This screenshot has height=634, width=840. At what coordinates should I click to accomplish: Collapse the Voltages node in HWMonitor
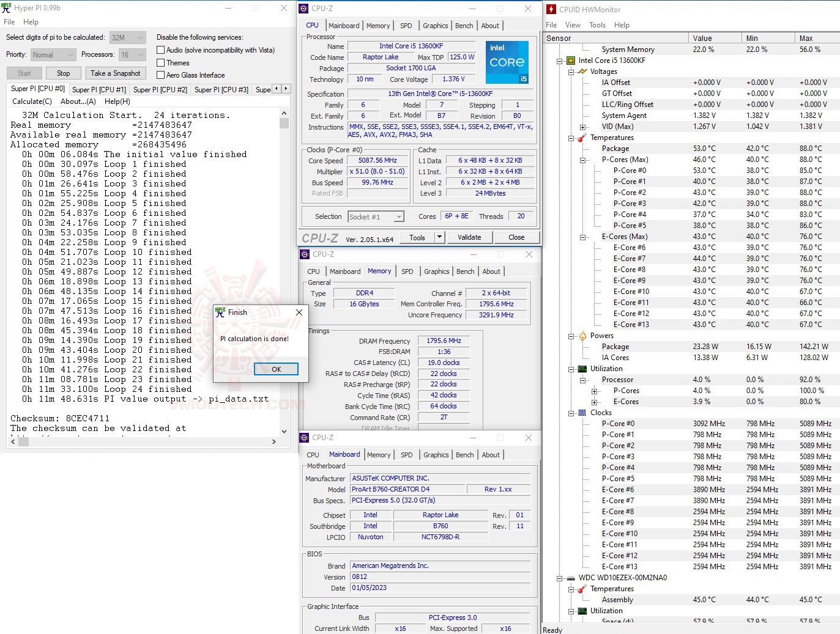tap(571, 72)
